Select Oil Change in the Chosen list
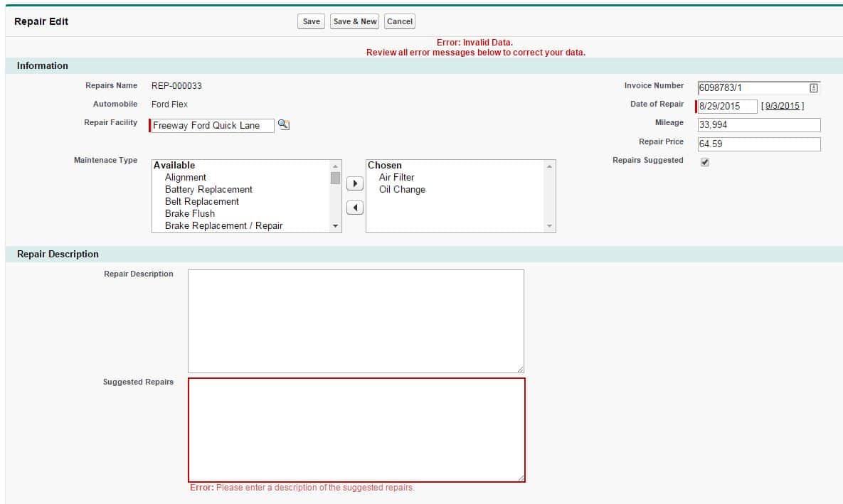Screen dimensions: 843x504 (403, 189)
